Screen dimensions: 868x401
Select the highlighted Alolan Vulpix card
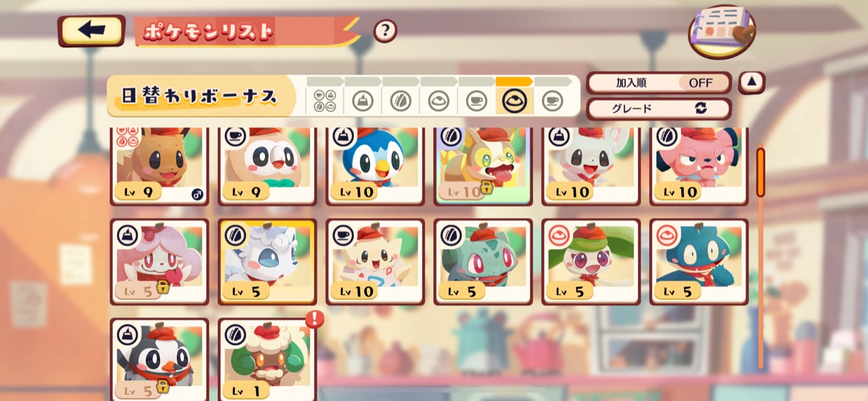pyautogui.click(x=267, y=261)
